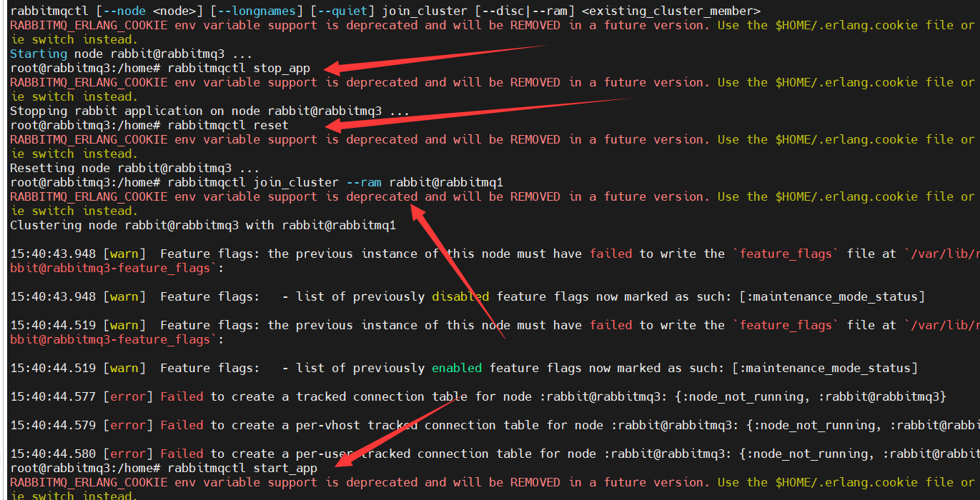Image resolution: width=980 pixels, height=500 pixels.
Task: Click 'root@rabbitmq3:/home#' prompt before start_app
Action: pos(85,468)
